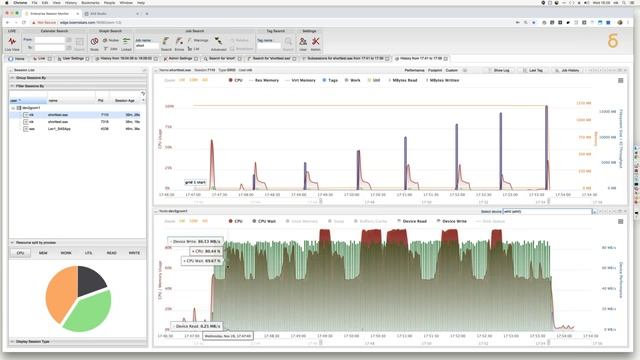This screenshot has width=640, height=360.
Task: Switch to the Home tab
Action: tap(17, 59)
